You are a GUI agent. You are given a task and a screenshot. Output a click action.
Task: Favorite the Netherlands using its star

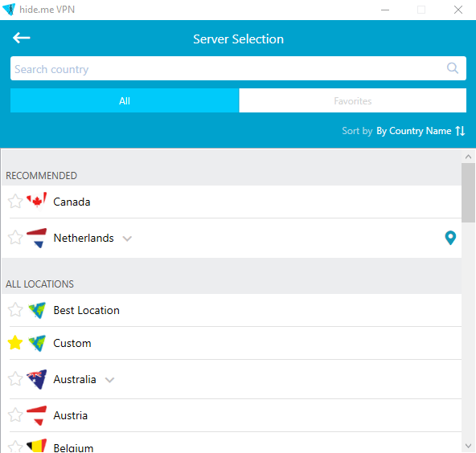tap(14, 238)
